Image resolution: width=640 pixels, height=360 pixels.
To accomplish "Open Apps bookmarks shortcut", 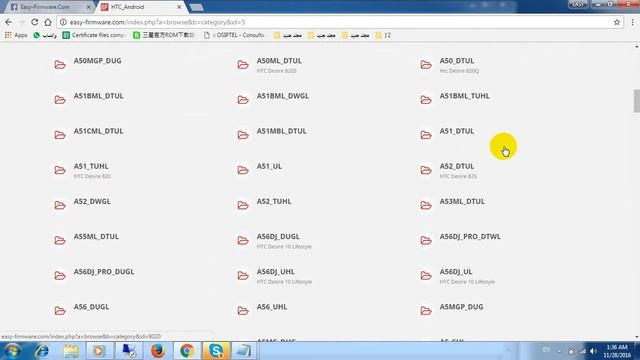I will pyautogui.click(x=16, y=35).
